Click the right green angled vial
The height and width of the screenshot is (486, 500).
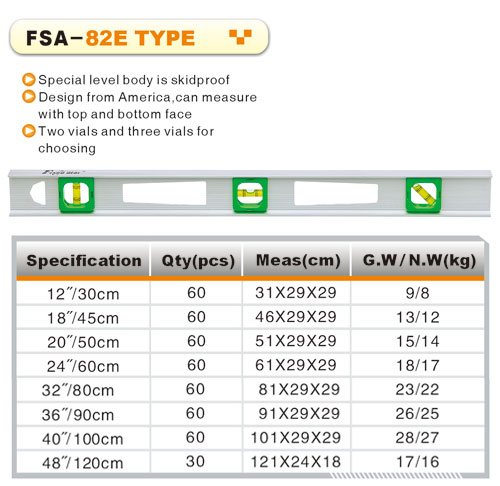(424, 195)
